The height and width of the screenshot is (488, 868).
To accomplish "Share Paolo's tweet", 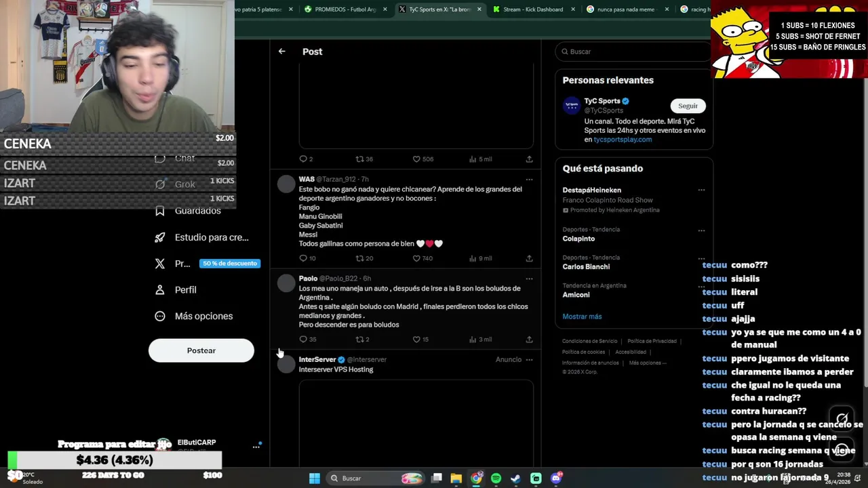I will pyautogui.click(x=529, y=340).
